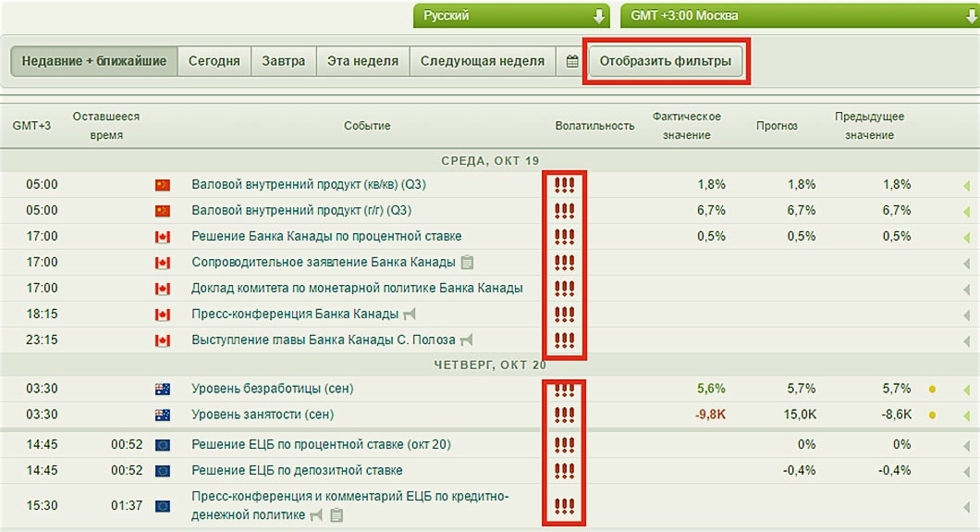The width and height of the screenshot is (980, 532).
Task: Click volatility marks for Решение Банка Канады по процентной ставке
Action: (x=564, y=237)
